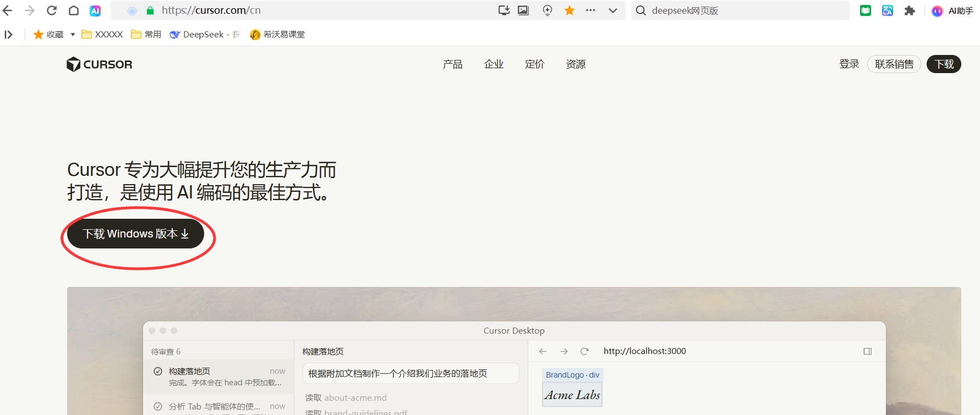Click the 读取 about-acme.md step

pos(346,398)
